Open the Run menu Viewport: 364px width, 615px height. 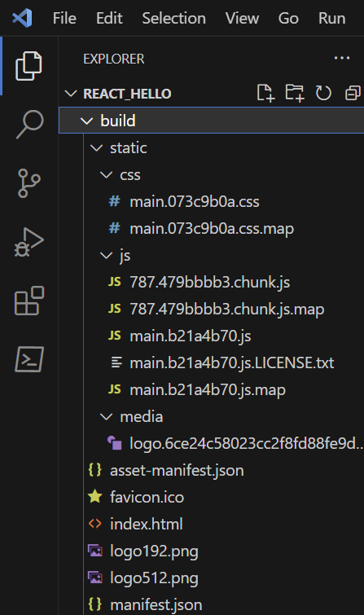[x=332, y=19]
